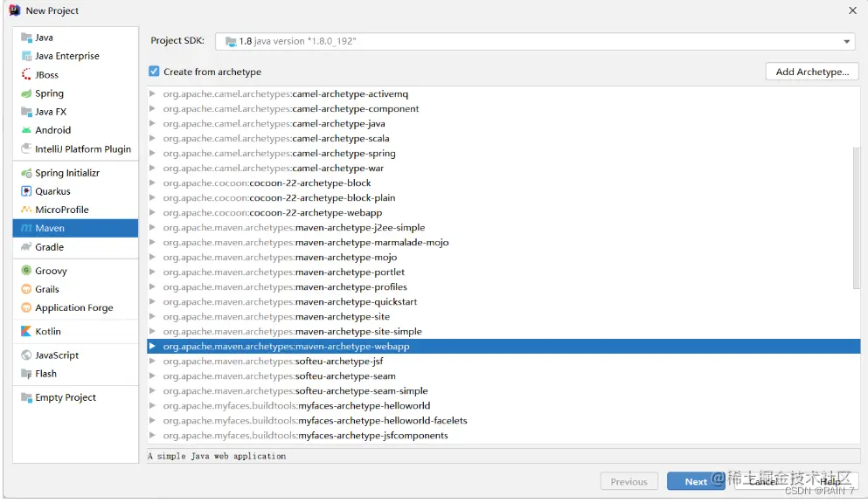Click the Cancel button
This screenshot has height=503, width=868.
pyautogui.click(x=764, y=481)
